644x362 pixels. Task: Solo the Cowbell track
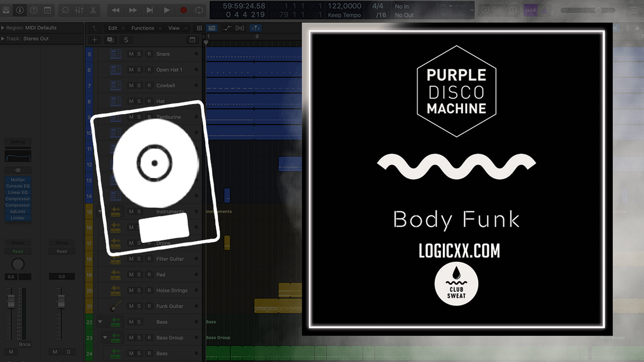140,85
